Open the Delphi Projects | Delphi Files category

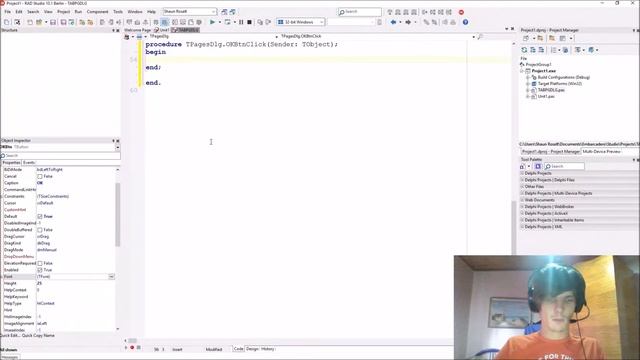tap(549, 180)
